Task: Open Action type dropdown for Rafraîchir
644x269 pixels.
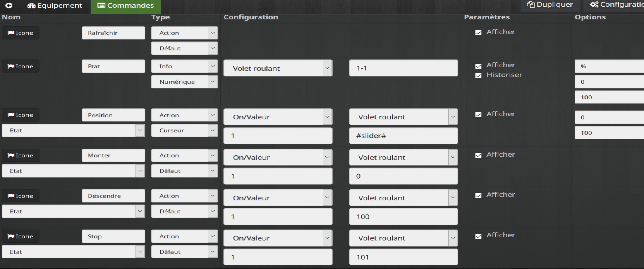Action: click(x=184, y=33)
